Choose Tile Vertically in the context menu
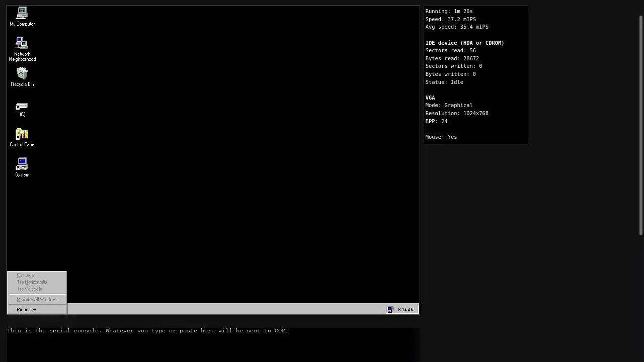 (37, 289)
